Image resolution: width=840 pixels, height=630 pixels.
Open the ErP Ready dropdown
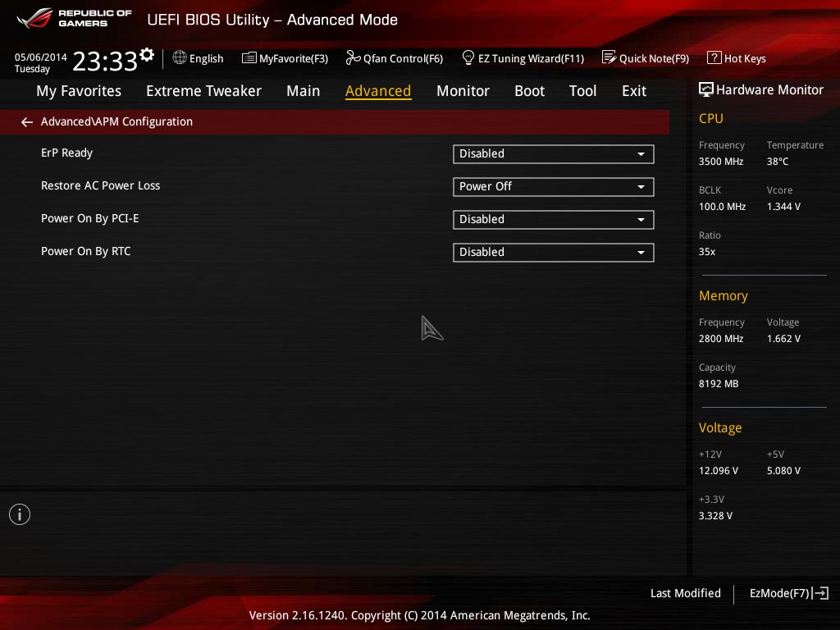tap(554, 153)
